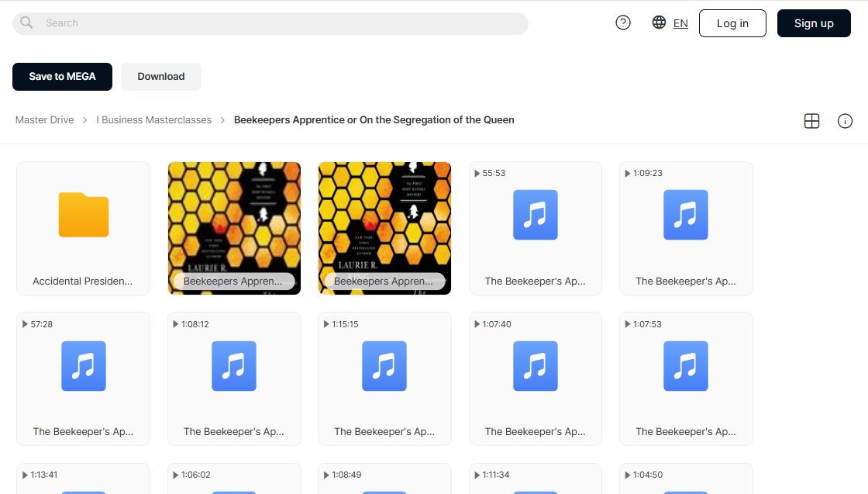Click the globe language icon
The height and width of the screenshot is (494, 868).
659,22
